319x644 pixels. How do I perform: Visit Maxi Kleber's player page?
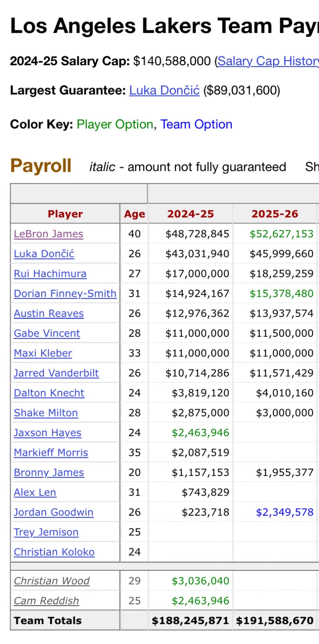tap(43, 353)
